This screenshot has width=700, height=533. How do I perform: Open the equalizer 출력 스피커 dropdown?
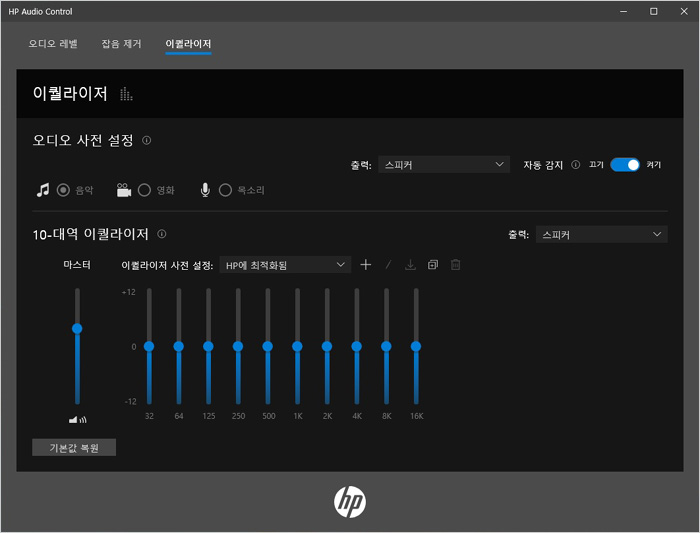[600, 234]
